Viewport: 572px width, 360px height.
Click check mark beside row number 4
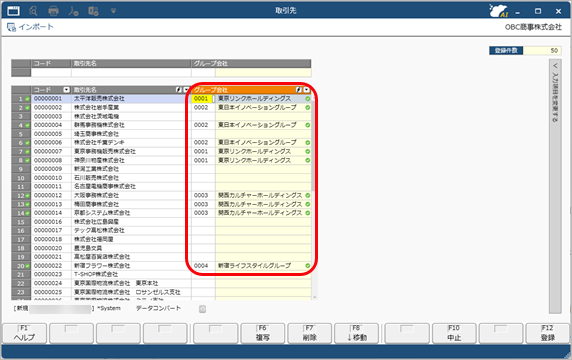[x=27, y=125]
